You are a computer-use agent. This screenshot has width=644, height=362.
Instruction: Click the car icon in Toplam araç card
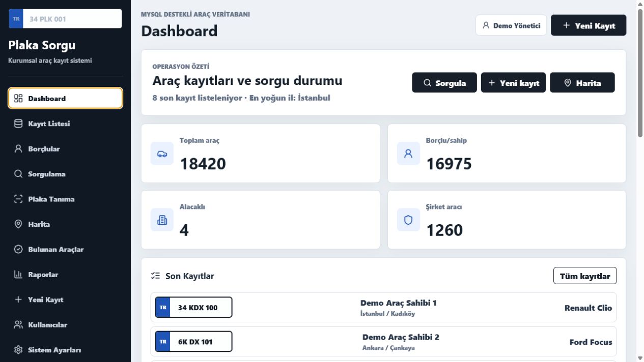(162, 154)
